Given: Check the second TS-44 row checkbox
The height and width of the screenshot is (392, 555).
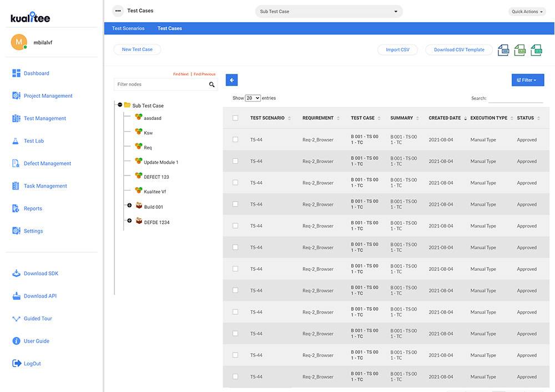Looking at the screenshot, I should click(x=235, y=161).
